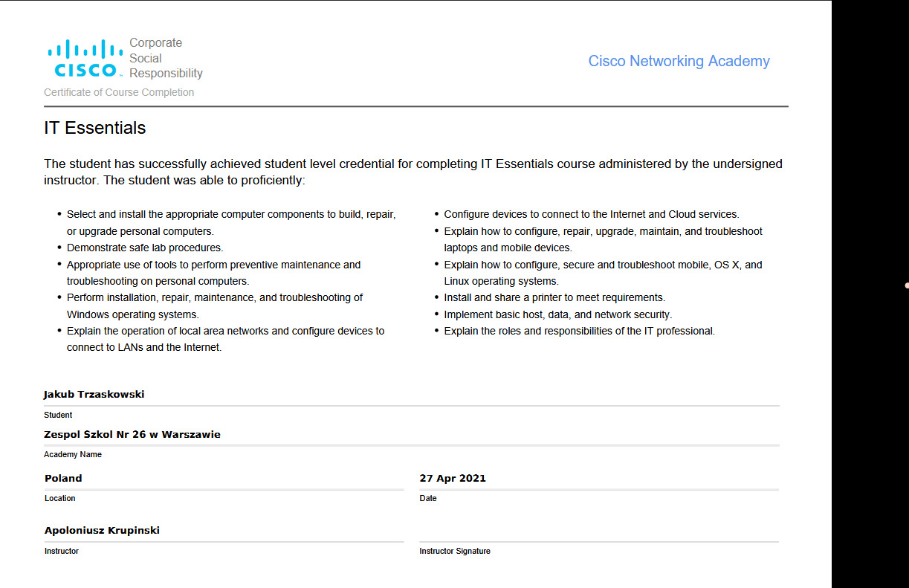Viewport: 909px width, 588px height.
Task: Click the student name Jakub Trzaskowski
Action: tap(94, 395)
